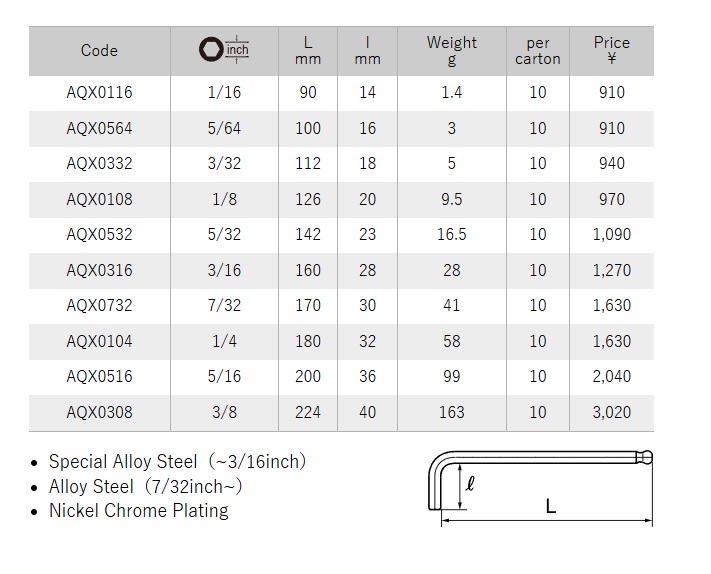The height and width of the screenshot is (574, 711).
Task: Select the 7/32 inch size cell
Action: point(224,306)
